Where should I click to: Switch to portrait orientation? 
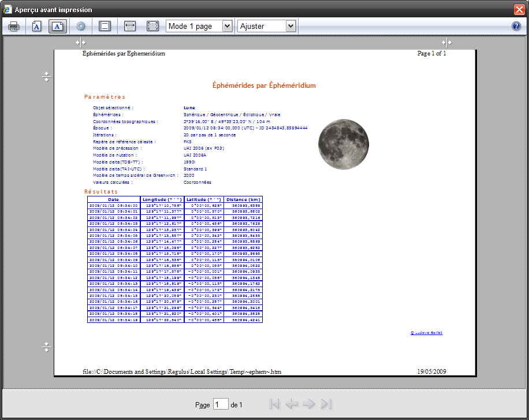[36, 26]
